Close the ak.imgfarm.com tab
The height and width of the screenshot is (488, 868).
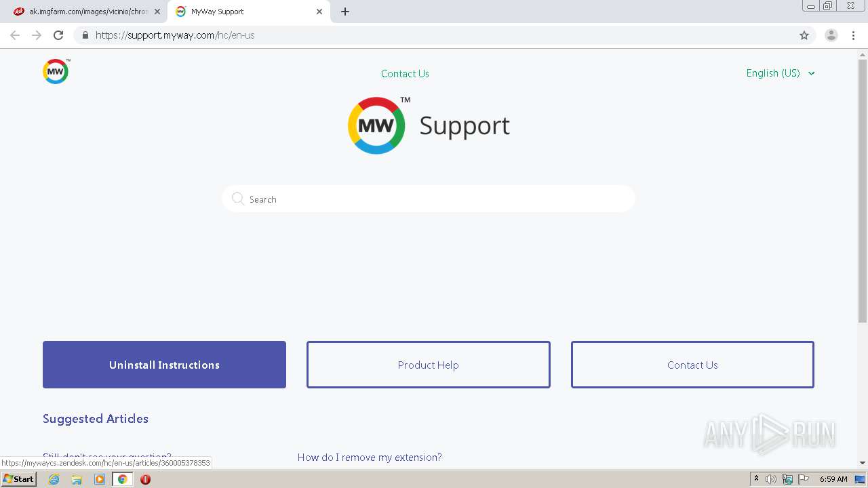click(x=157, y=12)
